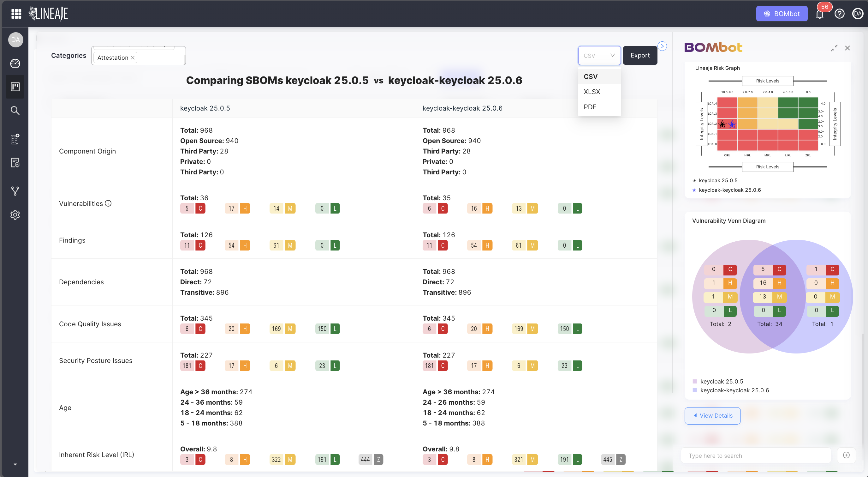
Task: Click the Component Origin row label
Action: (87, 151)
